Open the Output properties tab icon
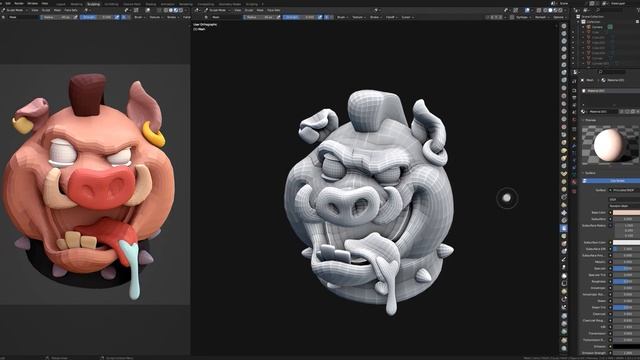The image size is (640, 360). [574, 98]
